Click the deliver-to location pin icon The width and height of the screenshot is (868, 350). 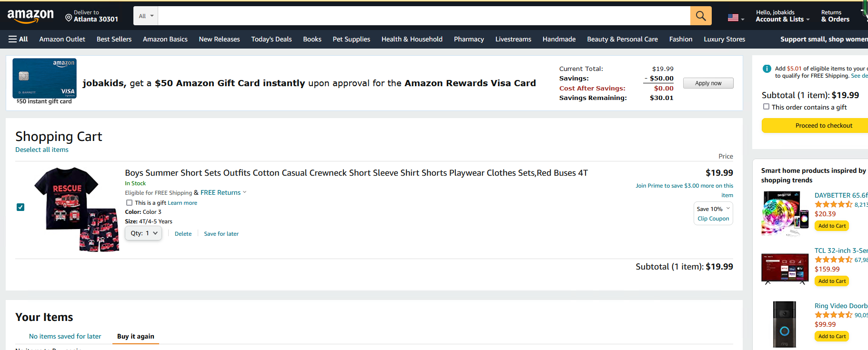pyautogui.click(x=69, y=18)
